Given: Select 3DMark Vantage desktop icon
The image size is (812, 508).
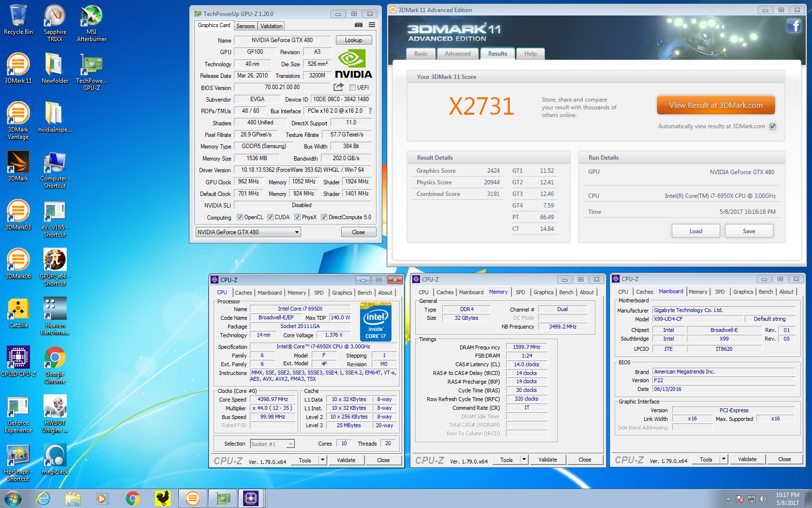Looking at the screenshot, I should pyautogui.click(x=18, y=120).
